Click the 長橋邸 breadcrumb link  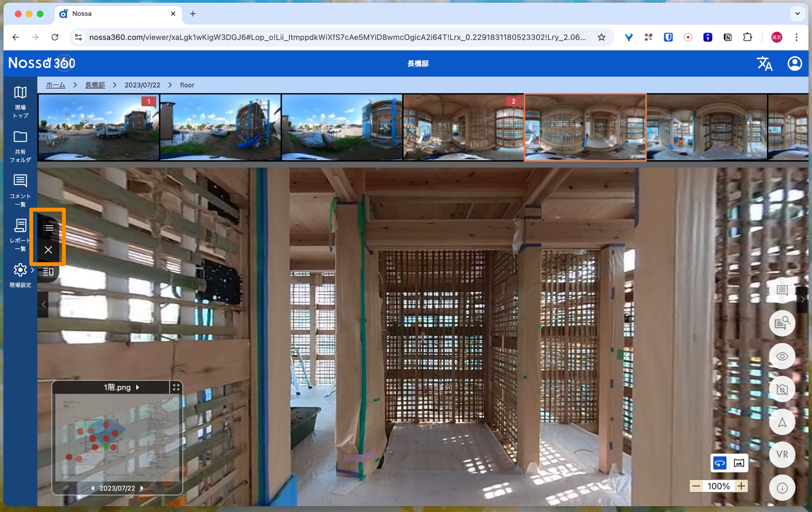click(95, 85)
